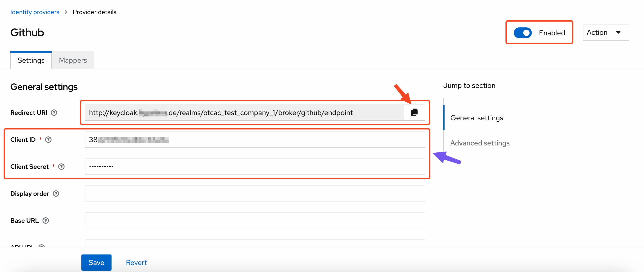Click the Revert link button
The height and width of the screenshot is (272, 644).
coord(136,263)
